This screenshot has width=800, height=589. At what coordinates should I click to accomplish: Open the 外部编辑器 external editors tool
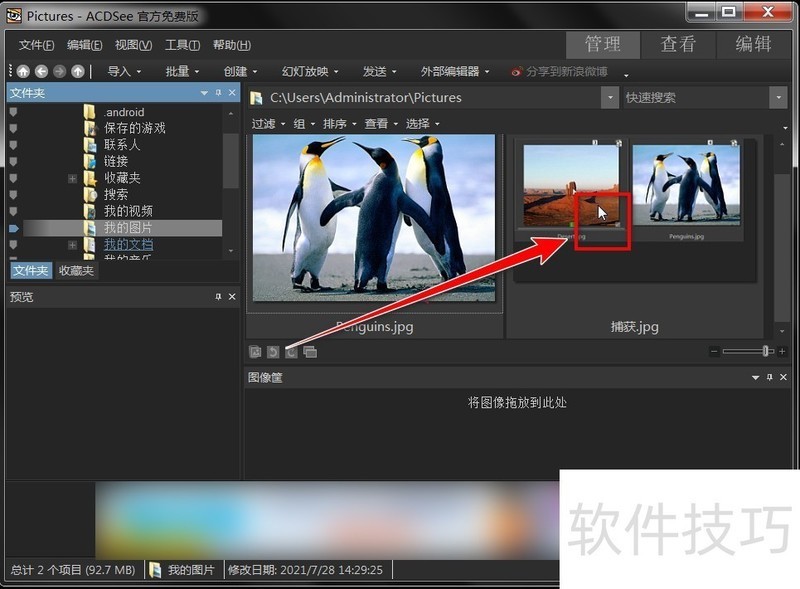448,71
